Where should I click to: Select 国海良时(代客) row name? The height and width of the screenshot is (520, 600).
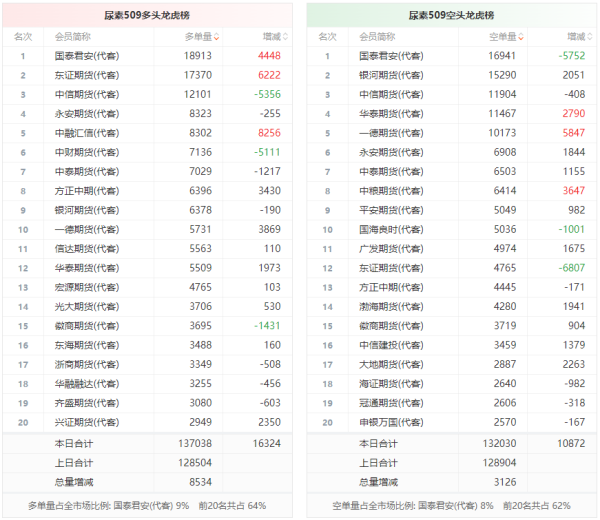pos(391,229)
